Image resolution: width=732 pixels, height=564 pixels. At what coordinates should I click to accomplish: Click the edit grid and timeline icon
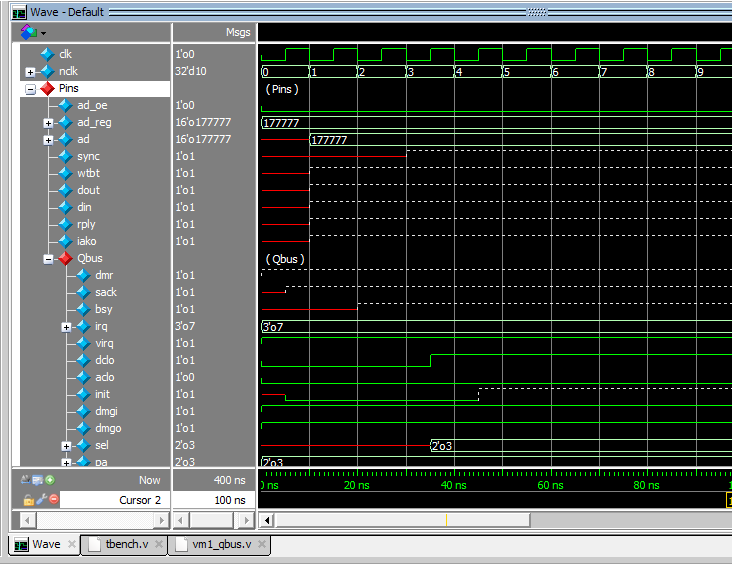(38, 480)
